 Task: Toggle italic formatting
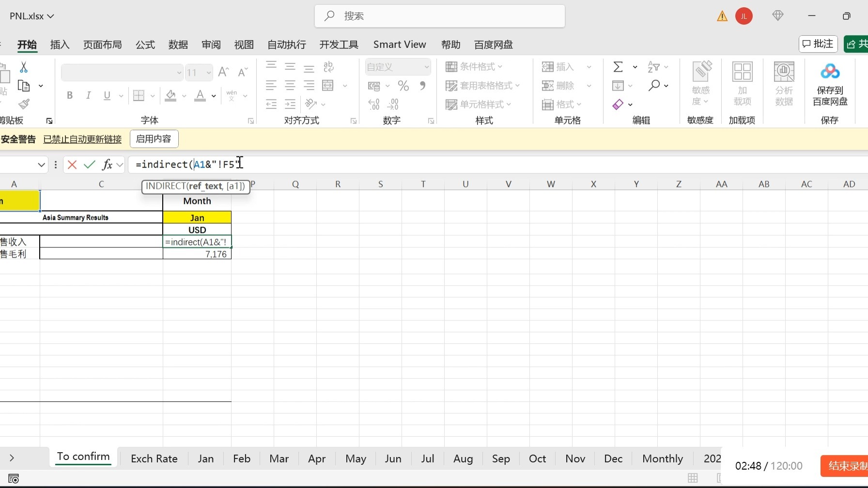click(x=88, y=95)
